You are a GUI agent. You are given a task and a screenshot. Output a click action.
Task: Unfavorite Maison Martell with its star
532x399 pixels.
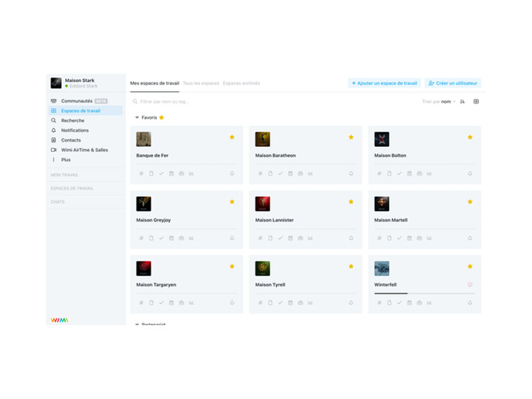click(x=470, y=201)
